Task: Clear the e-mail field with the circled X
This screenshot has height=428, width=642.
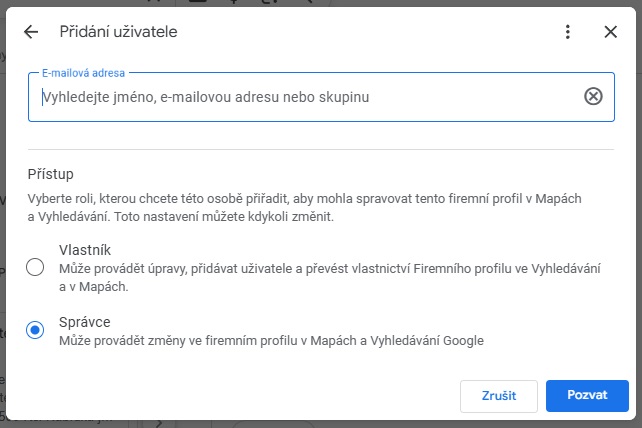Action: point(593,96)
